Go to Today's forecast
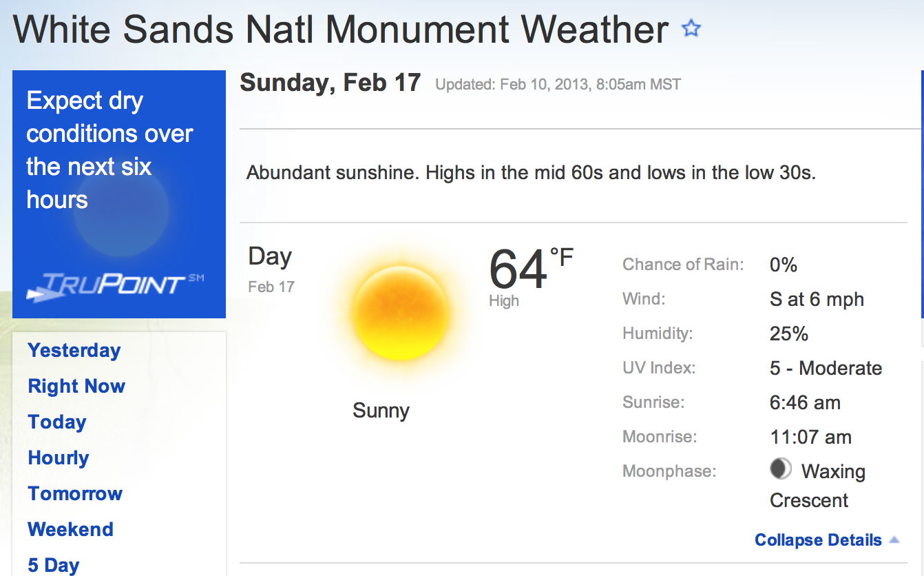 pyautogui.click(x=57, y=422)
